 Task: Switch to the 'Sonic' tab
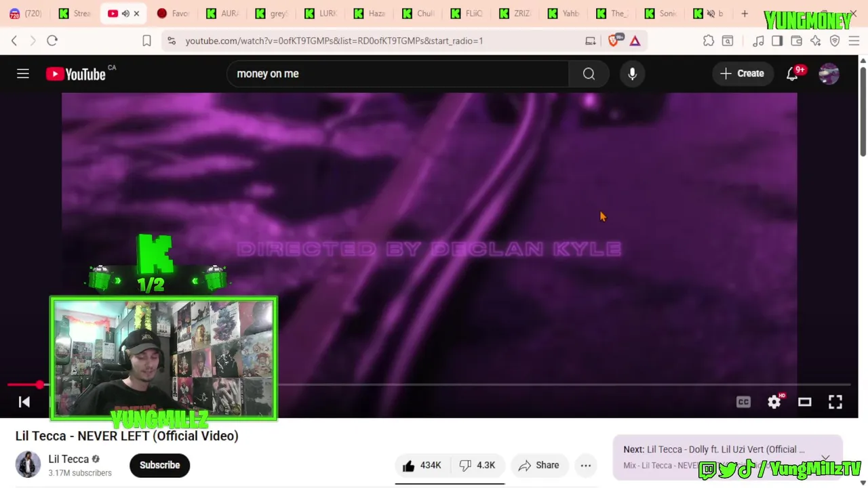tap(661, 14)
